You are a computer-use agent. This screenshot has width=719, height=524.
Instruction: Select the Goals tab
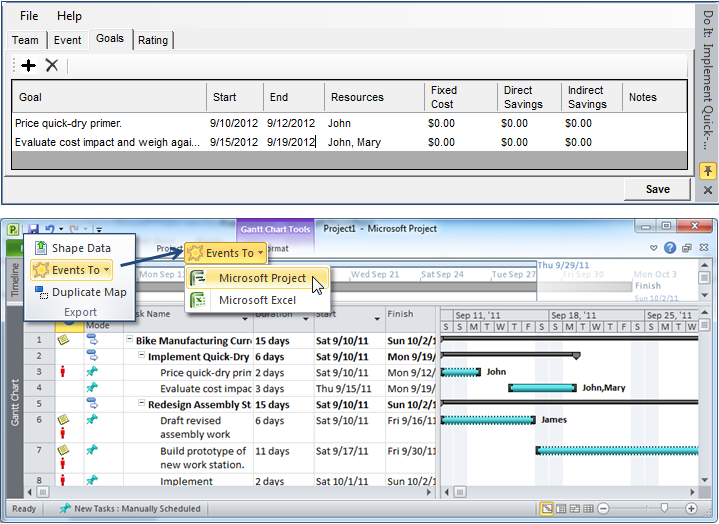pyautogui.click(x=110, y=39)
